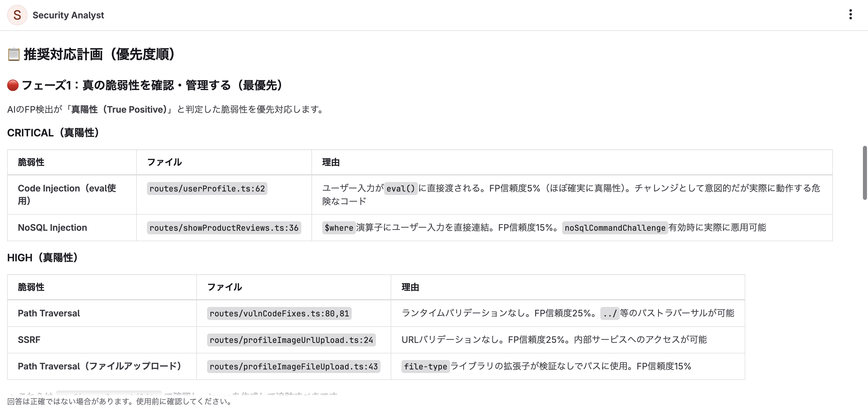The image size is (868, 412).
Task: Click the HIGH（真陽性） heading
Action: [43, 257]
